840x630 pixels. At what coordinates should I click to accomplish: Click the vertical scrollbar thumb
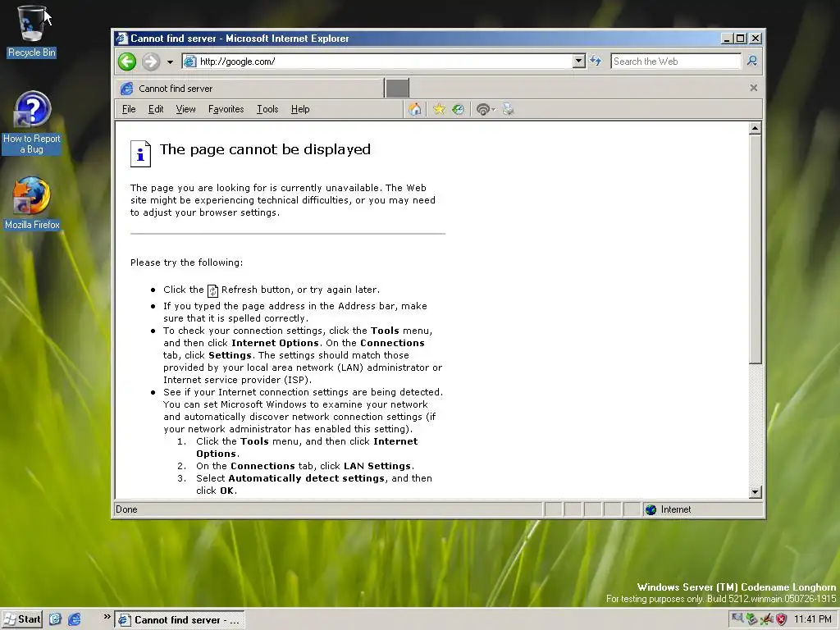[756, 249]
